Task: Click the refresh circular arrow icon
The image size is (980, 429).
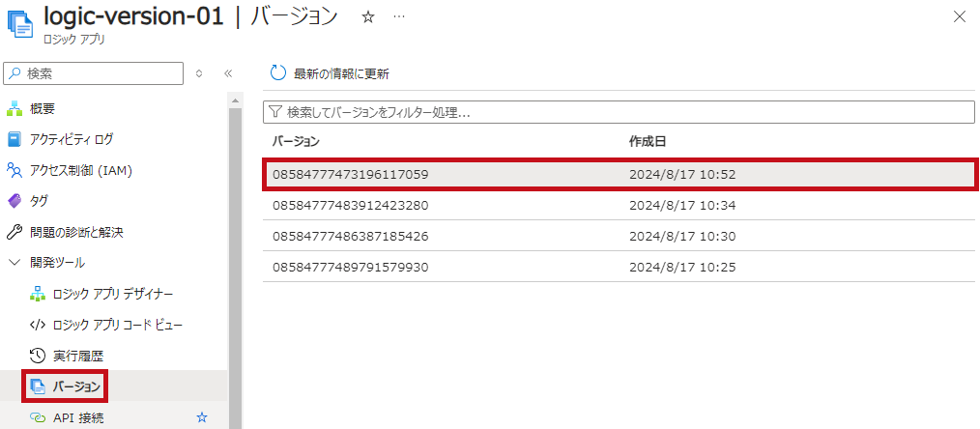Action: pyautogui.click(x=277, y=73)
